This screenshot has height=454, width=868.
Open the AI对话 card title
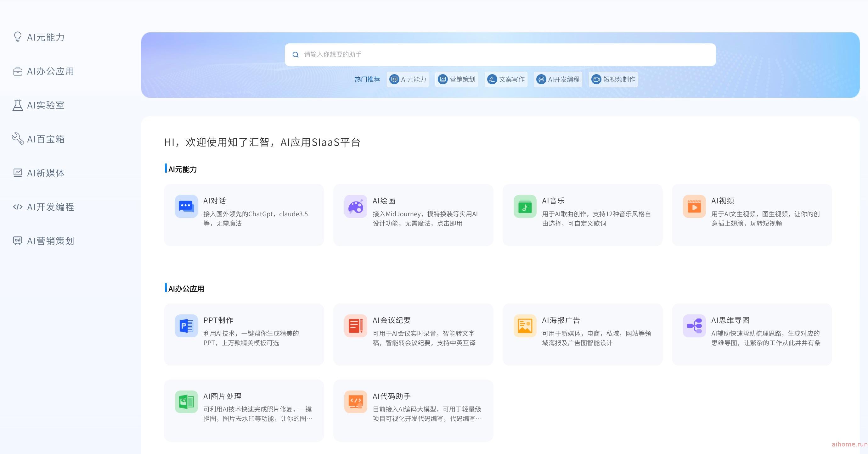(215, 201)
